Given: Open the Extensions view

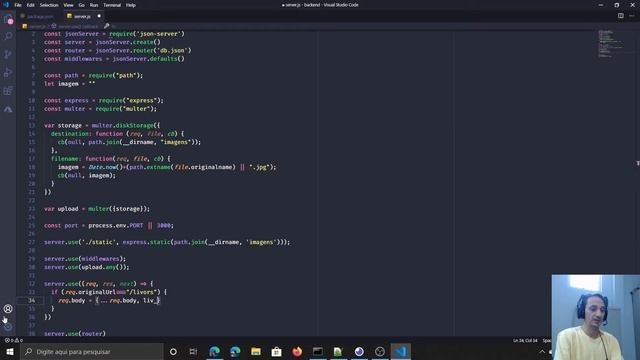Looking at the screenshot, I should [x=8, y=91].
